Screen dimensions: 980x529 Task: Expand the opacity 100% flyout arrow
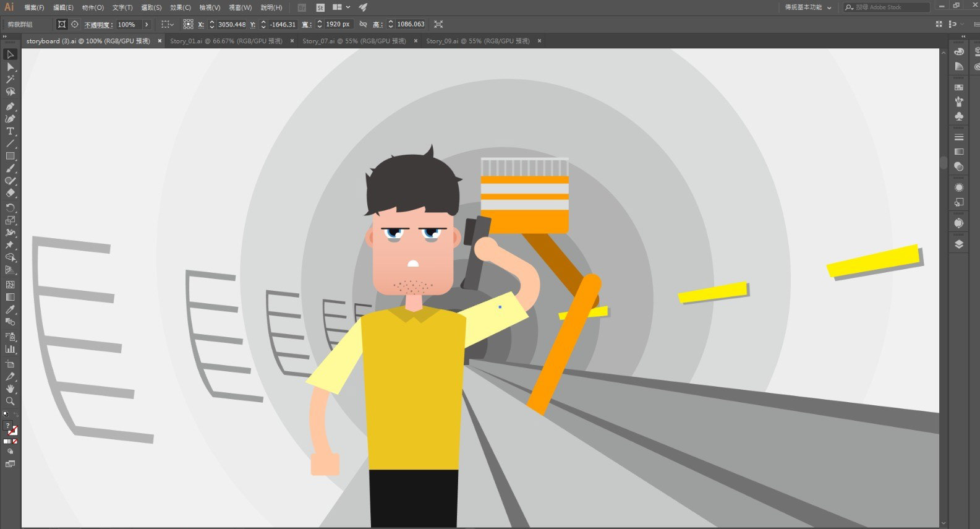point(147,24)
